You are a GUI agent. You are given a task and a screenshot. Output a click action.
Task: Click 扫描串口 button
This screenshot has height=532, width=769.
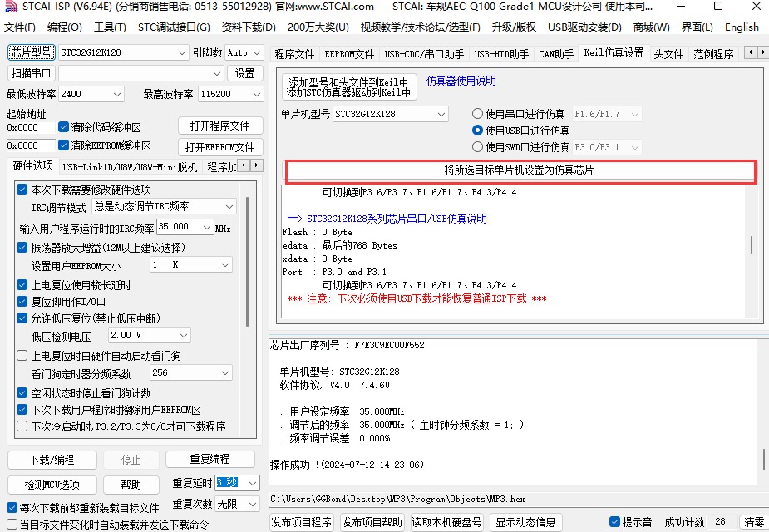click(31, 73)
